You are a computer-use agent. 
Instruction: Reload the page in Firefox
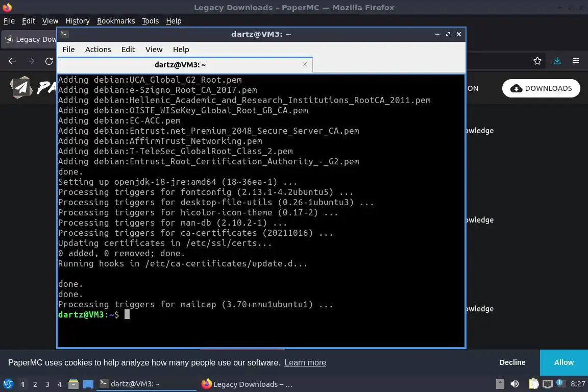(49, 61)
